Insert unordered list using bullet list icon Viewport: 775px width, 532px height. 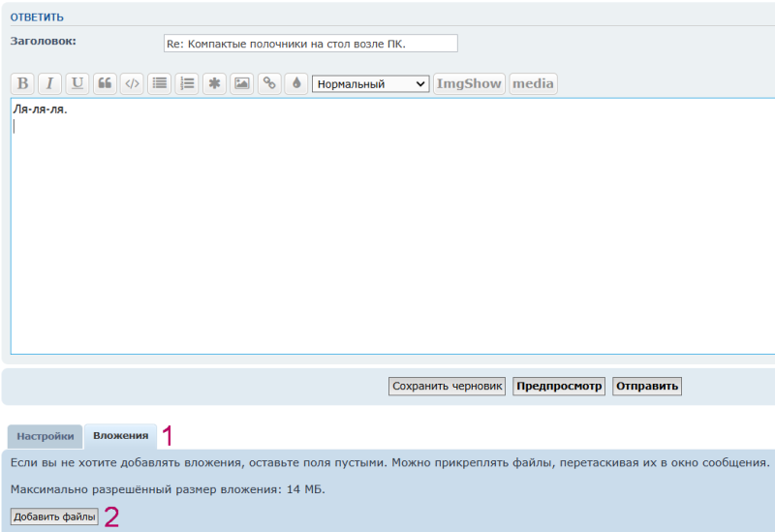[x=160, y=83]
